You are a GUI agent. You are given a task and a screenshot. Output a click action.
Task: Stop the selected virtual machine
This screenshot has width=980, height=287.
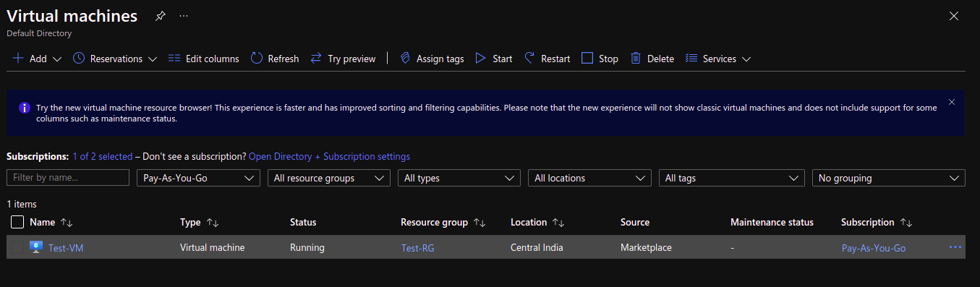[x=600, y=59]
